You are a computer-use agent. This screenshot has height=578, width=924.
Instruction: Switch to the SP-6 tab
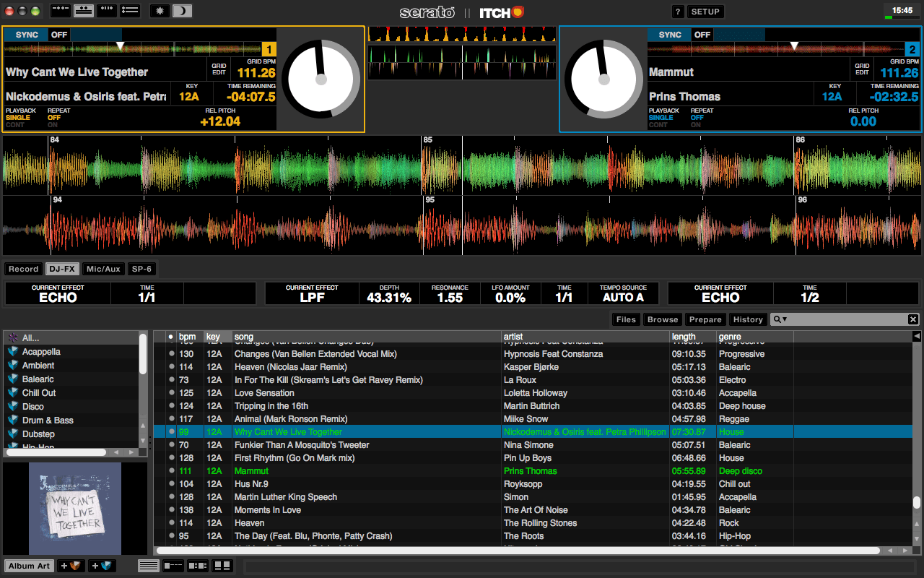click(140, 268)
